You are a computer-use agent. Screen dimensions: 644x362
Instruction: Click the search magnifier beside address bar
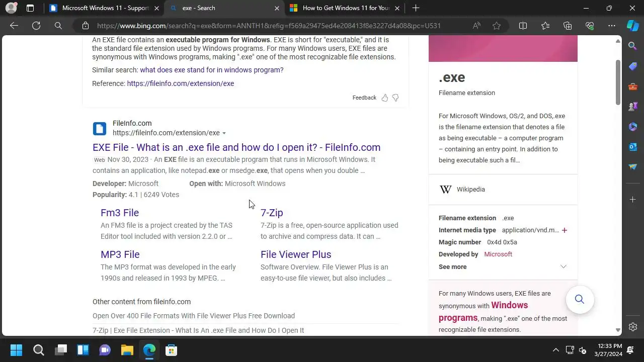click(58, 26)
